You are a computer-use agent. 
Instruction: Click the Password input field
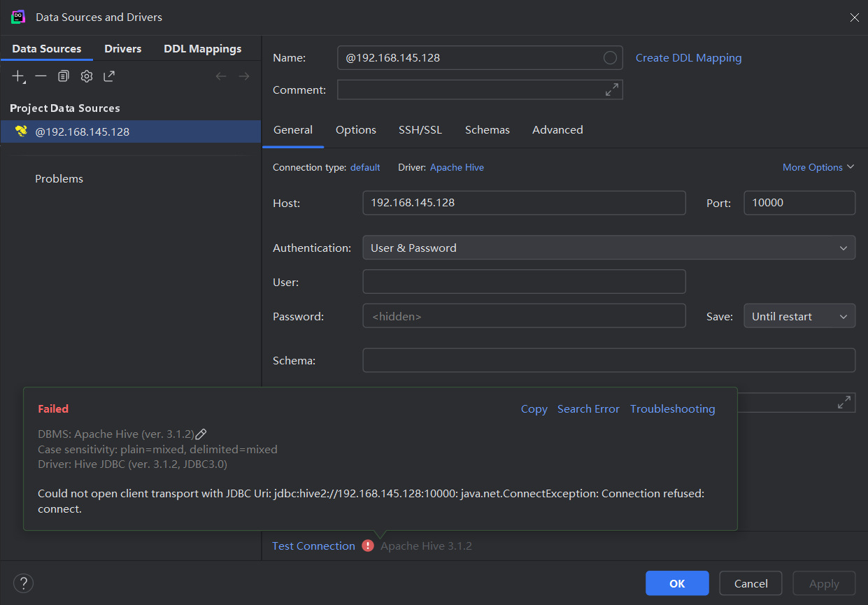click(524, 316)
